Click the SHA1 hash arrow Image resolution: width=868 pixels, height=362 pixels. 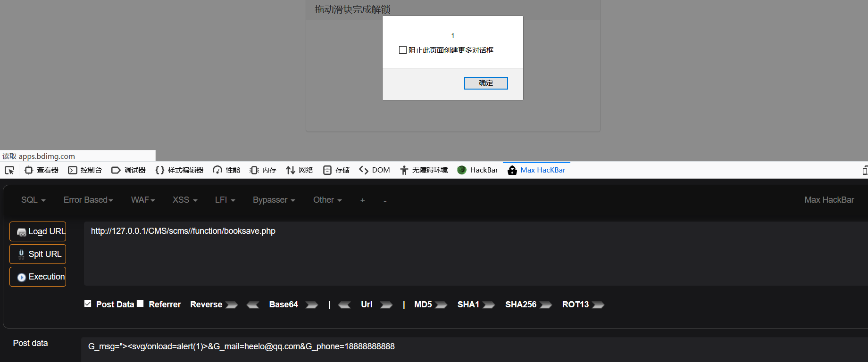[489, 305]
